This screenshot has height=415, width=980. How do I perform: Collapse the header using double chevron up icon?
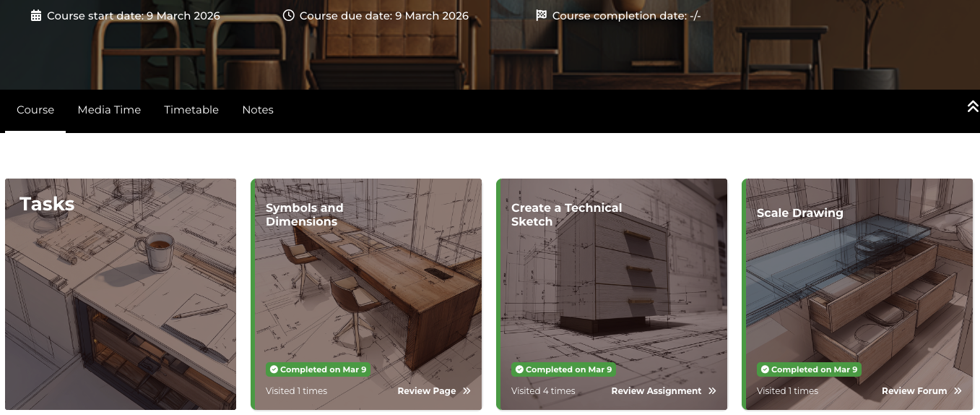[x=972, y=106]
